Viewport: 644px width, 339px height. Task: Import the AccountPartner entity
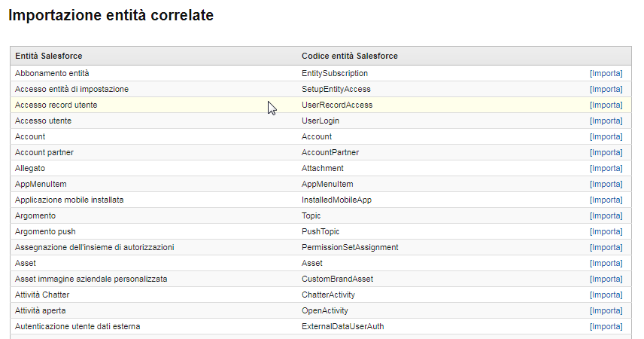606,153
